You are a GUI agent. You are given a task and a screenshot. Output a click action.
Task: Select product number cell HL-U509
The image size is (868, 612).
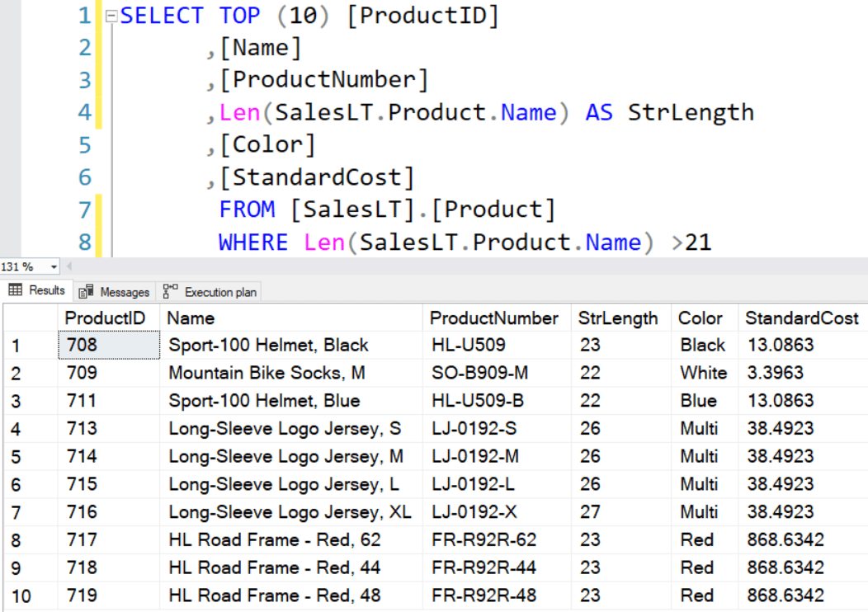[x=497, y=346]
